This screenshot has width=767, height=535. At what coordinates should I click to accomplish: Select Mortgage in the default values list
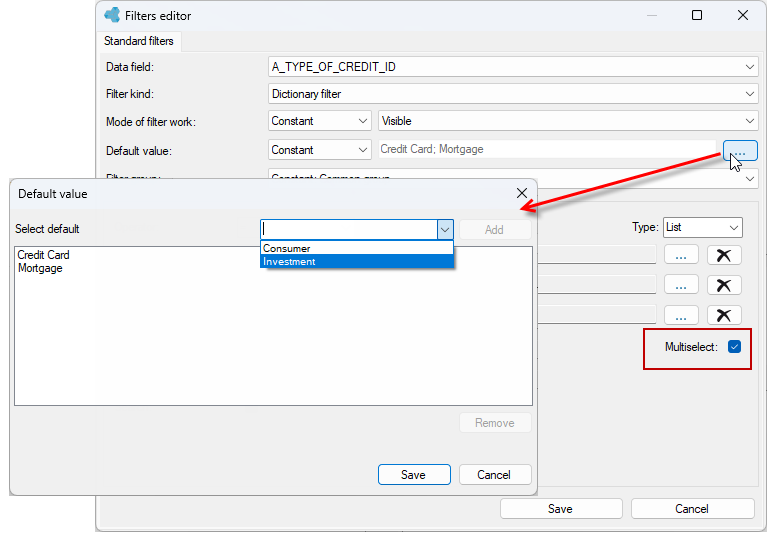coord(40,268)
